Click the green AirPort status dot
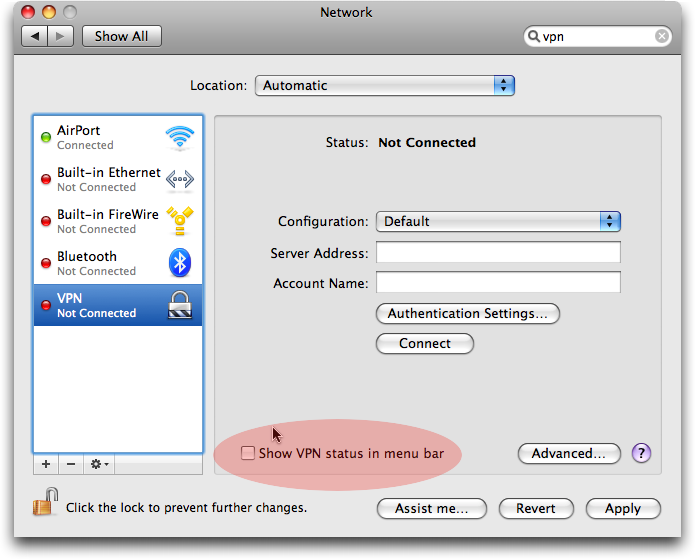The height and width of the screenshot is (560, 695). point(46,137)
